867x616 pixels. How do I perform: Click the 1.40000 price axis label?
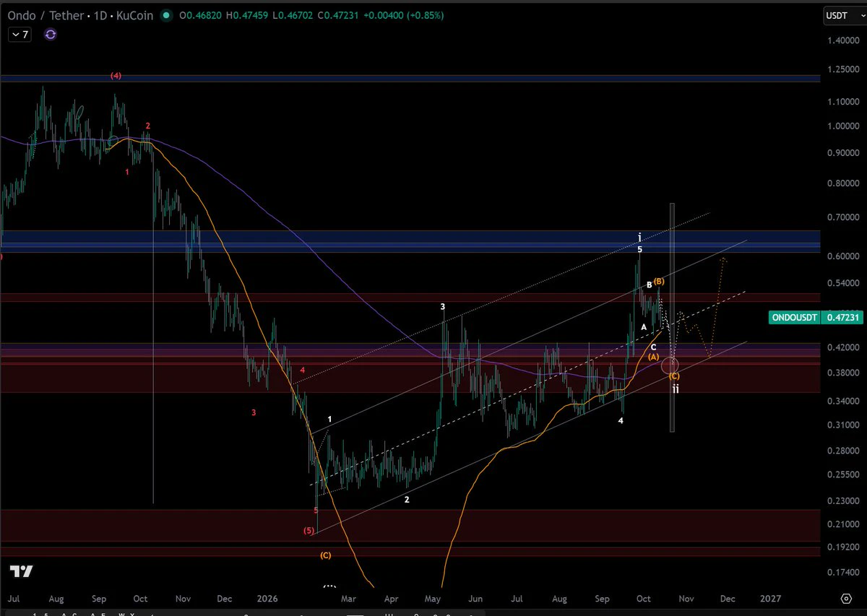point(842,41)
